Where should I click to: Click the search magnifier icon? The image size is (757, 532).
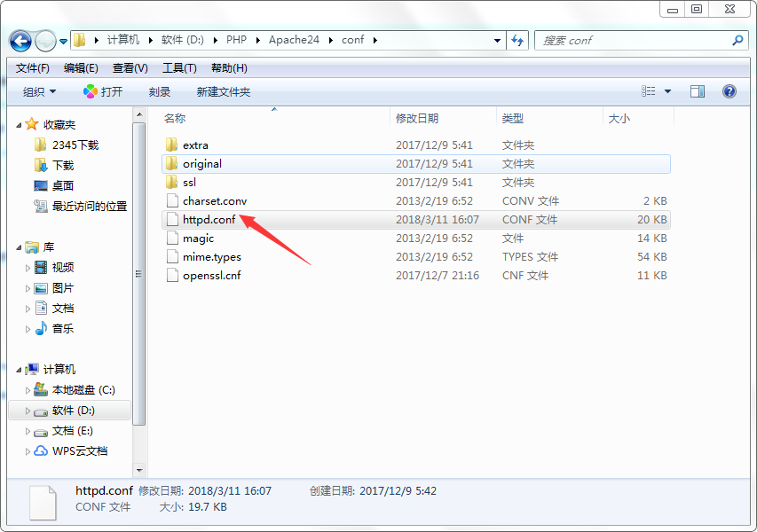click(x=737, y=41)
